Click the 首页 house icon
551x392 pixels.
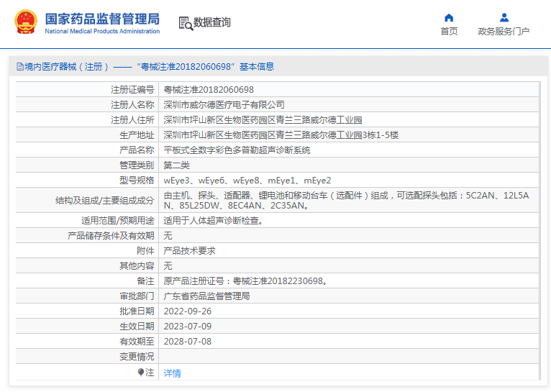(449, 17)
